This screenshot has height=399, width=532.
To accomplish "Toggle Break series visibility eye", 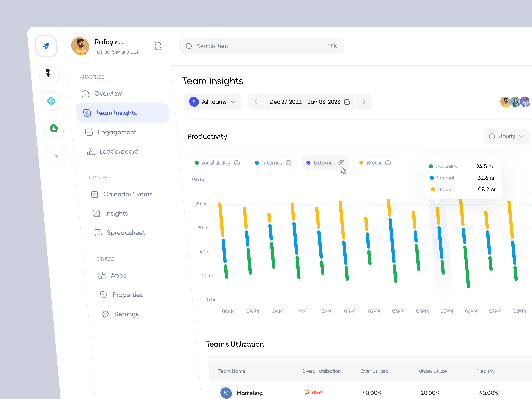I will point(388,163).
